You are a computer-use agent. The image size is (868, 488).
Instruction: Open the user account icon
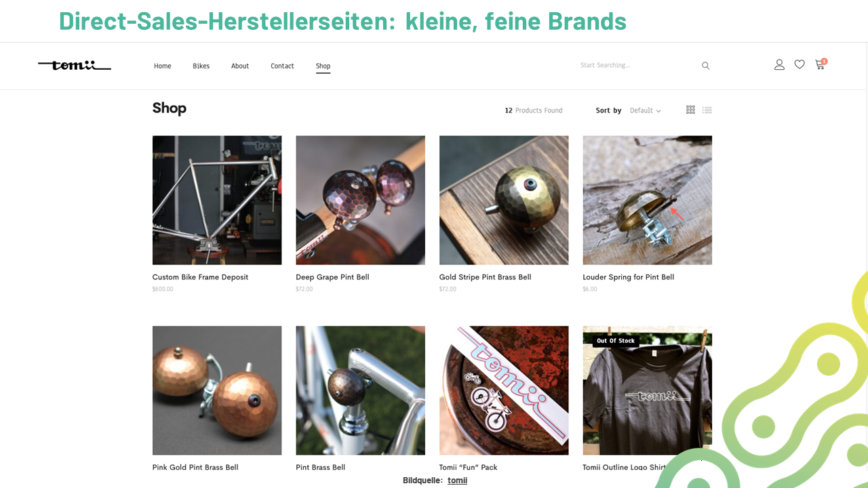779,64
